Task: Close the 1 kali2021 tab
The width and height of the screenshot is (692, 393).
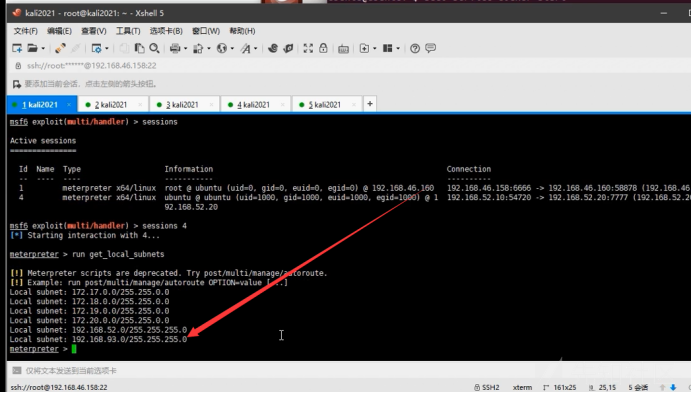Action: click(x=69, y=105)
